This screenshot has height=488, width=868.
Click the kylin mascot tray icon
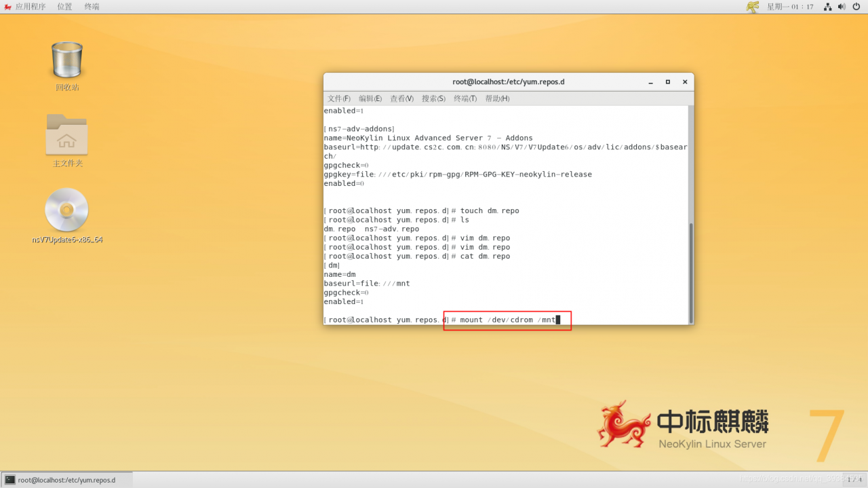pos(753,7)
